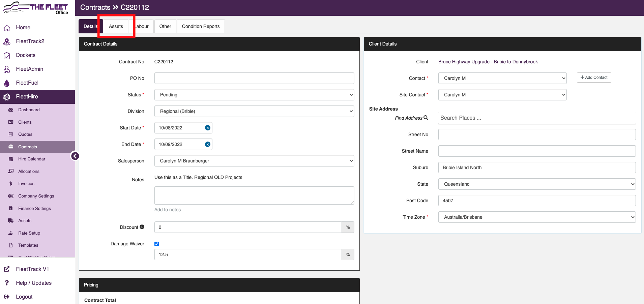
Task: Click the Finance Settings document icon
Action: tap(11, 208)
